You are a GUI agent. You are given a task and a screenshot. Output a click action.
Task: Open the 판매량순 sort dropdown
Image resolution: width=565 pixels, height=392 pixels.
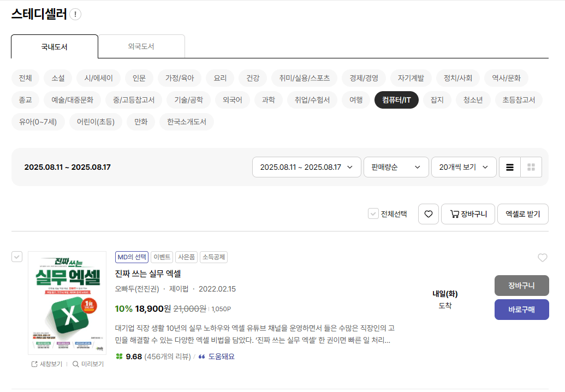pos(396,167)
